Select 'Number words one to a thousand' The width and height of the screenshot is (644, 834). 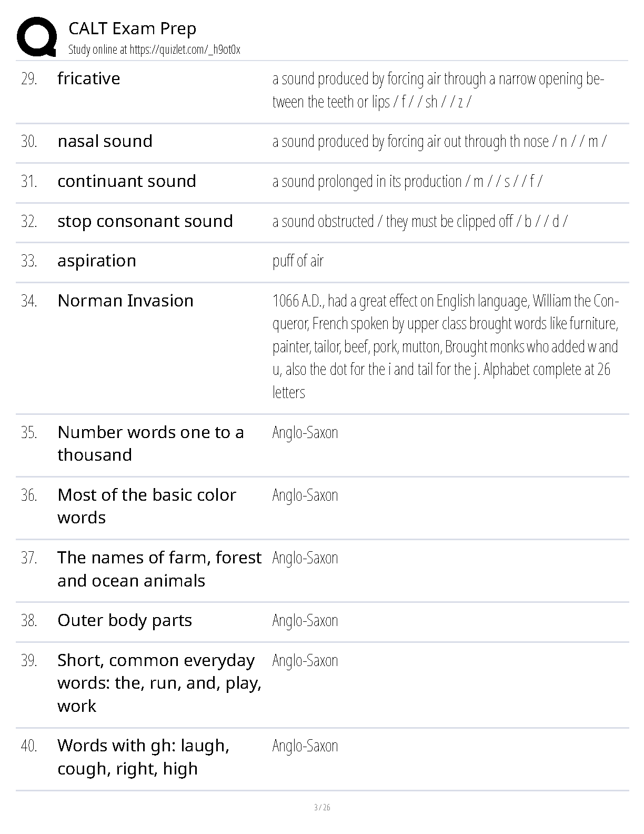point(150,443)
